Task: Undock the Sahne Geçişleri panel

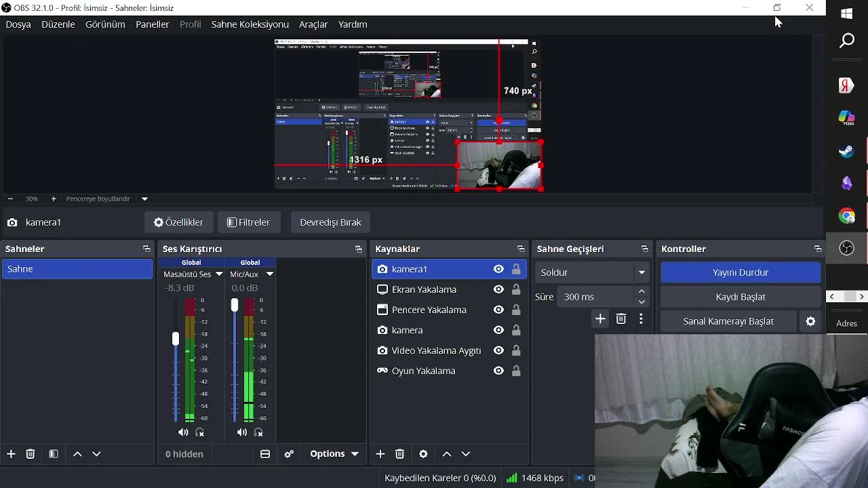Action: pyautogui.click(x=645, y=249)
